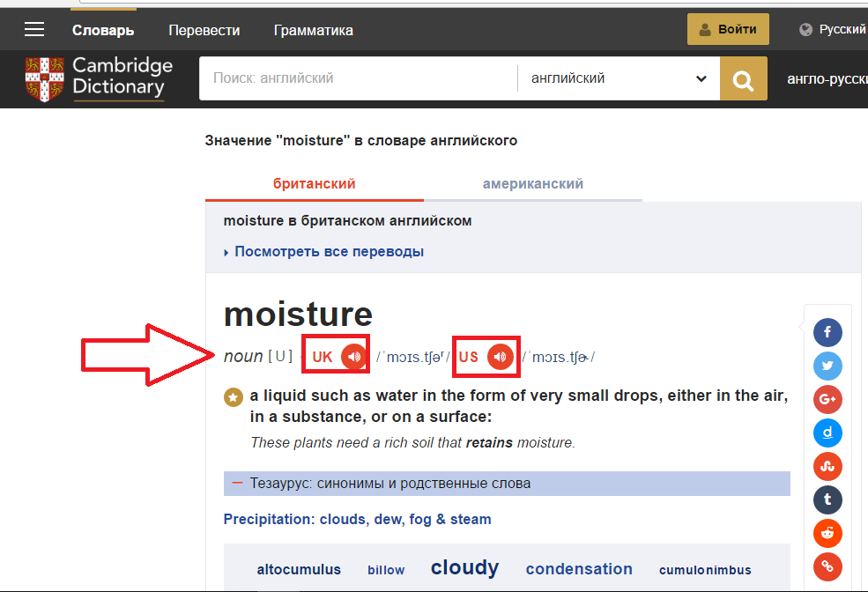Open the dictionary language dropdown
Viewport: 868px width, 592px height.
[619, 79]
